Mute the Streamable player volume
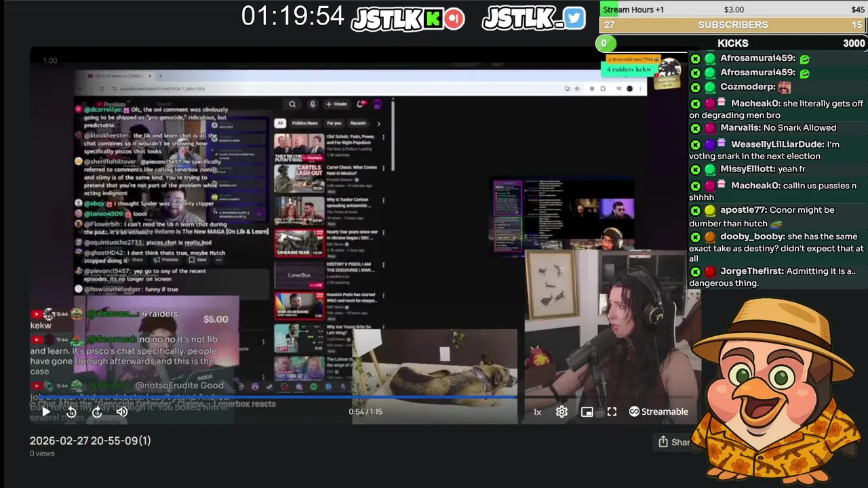Viewport: 868px width, 488px height. coord(122,411)
